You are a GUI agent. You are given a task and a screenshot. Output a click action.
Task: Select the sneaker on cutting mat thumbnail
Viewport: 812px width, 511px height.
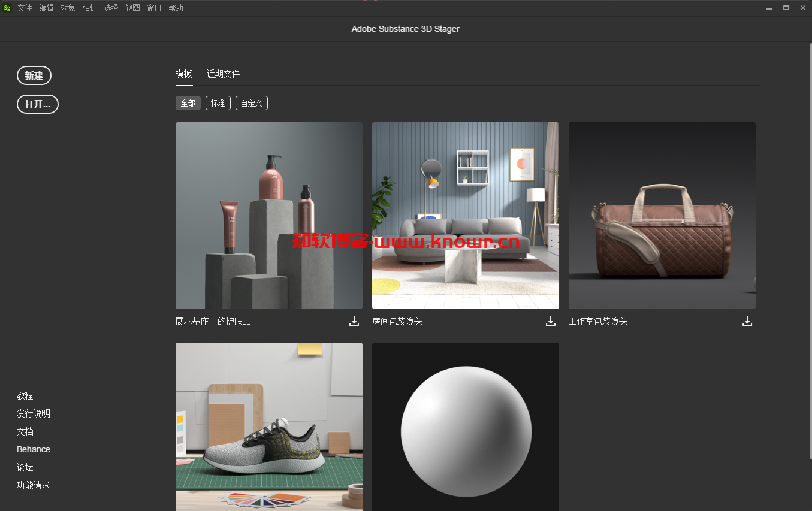click(269, 427)
